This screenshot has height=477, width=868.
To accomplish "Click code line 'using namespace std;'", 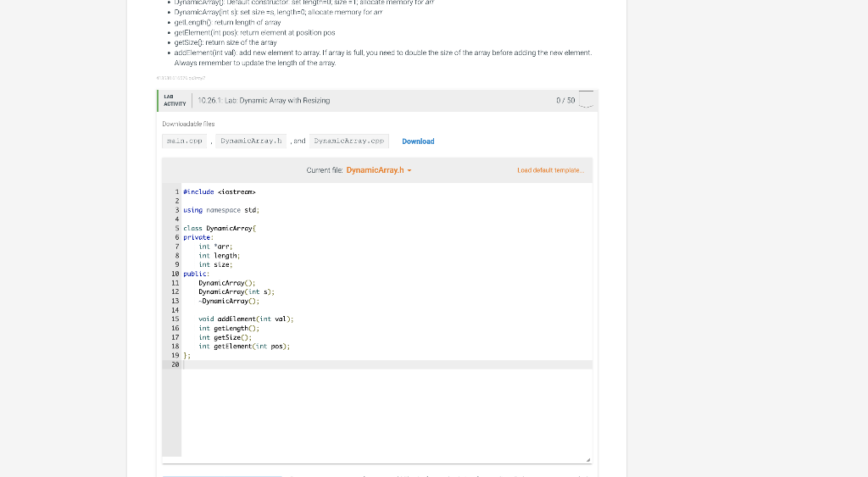I will (x=221, y=210).
